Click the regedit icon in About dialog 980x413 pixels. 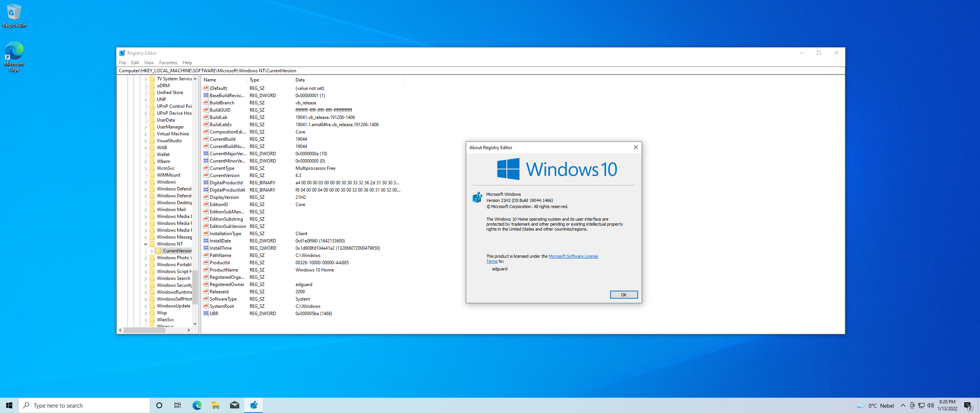click(477, 197)
